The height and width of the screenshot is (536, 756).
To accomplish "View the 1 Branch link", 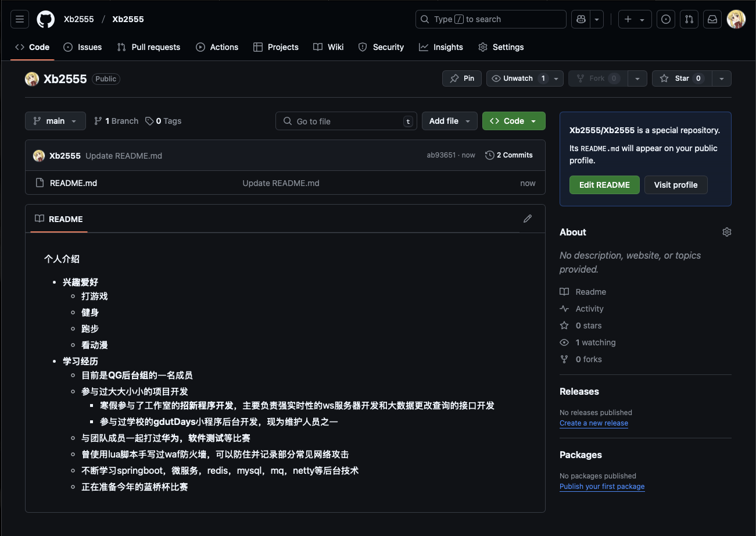I will pyautogui.click(x=116, y=121).
